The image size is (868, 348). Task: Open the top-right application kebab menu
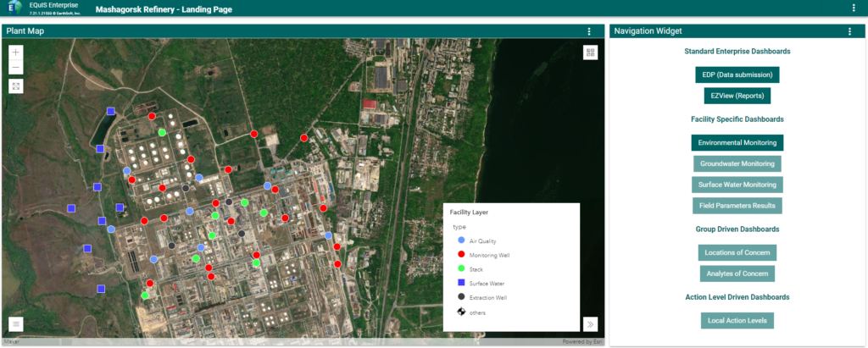[x=854, y=8]
